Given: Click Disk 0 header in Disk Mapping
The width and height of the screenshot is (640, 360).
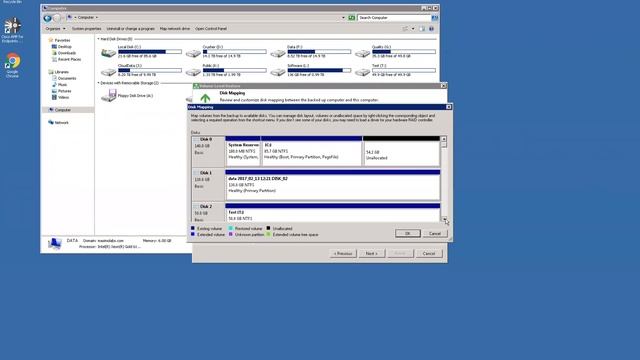Looking at the screenshot, I should pyautogui.click(x=208, y=151).
